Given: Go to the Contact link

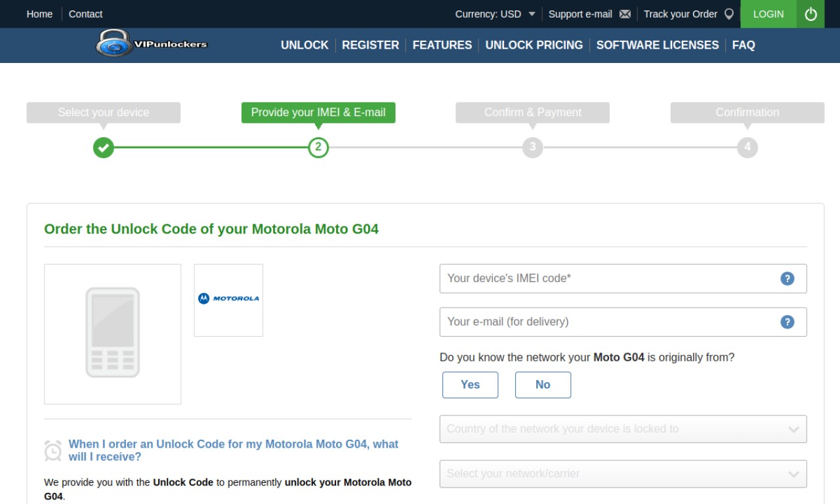Looking at the screenshot, I should click(x=85, y=14).
